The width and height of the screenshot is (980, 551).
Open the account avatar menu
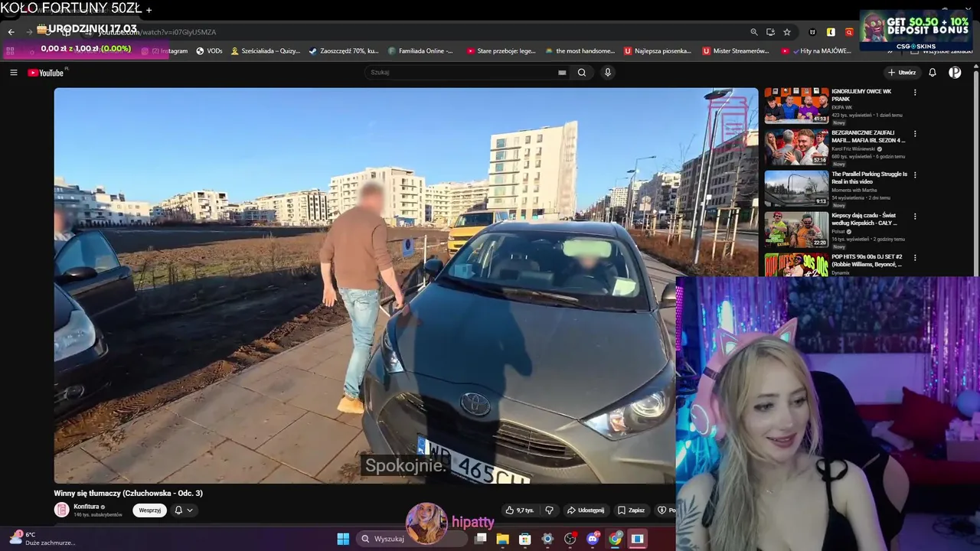[x=955, y=73]
